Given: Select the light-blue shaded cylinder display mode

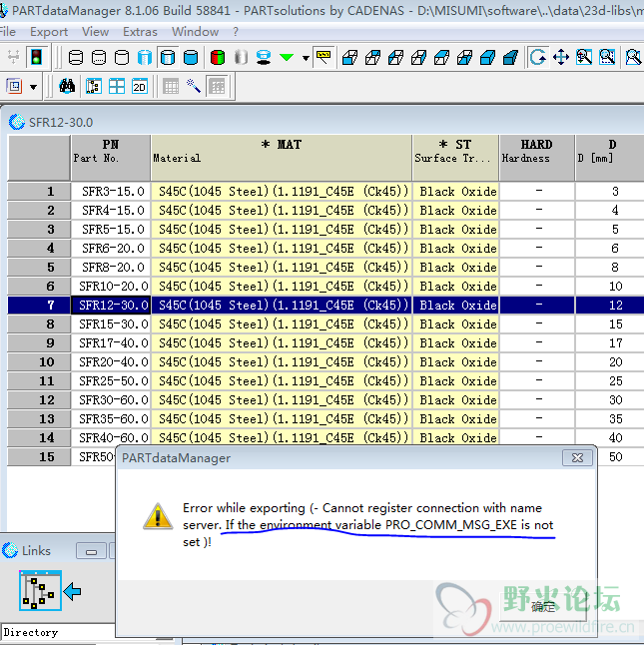Looking at the screenshot, I should (145, 57).
